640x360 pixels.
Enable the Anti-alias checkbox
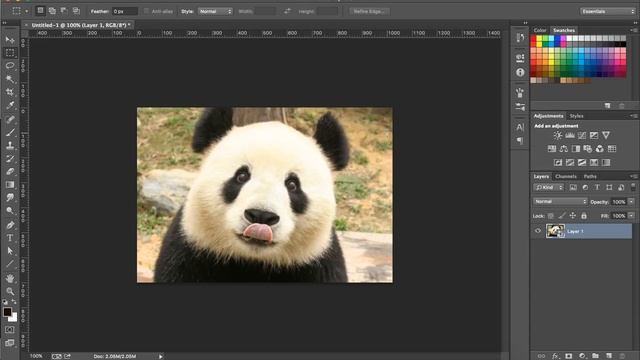click(146, 11)
